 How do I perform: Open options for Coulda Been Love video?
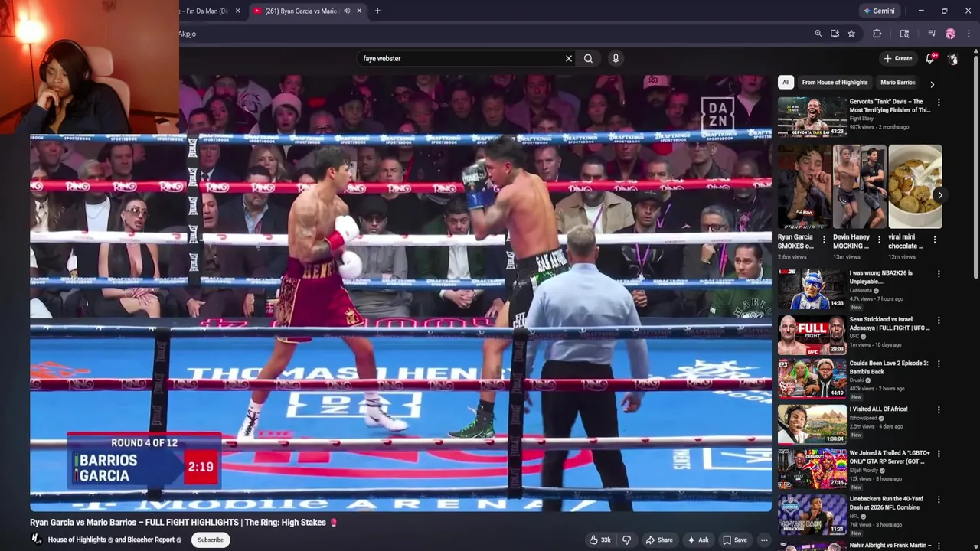pos(939,364)
